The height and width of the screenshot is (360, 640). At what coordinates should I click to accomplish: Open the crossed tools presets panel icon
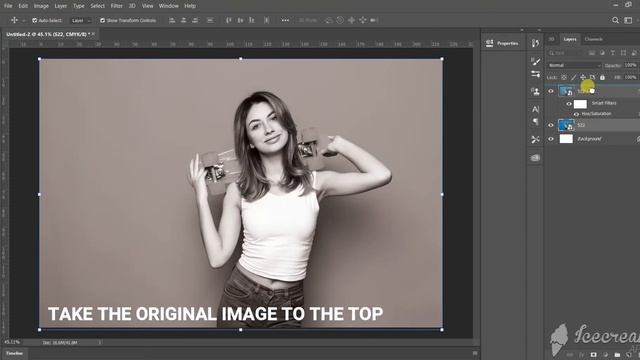click(535, 140)
